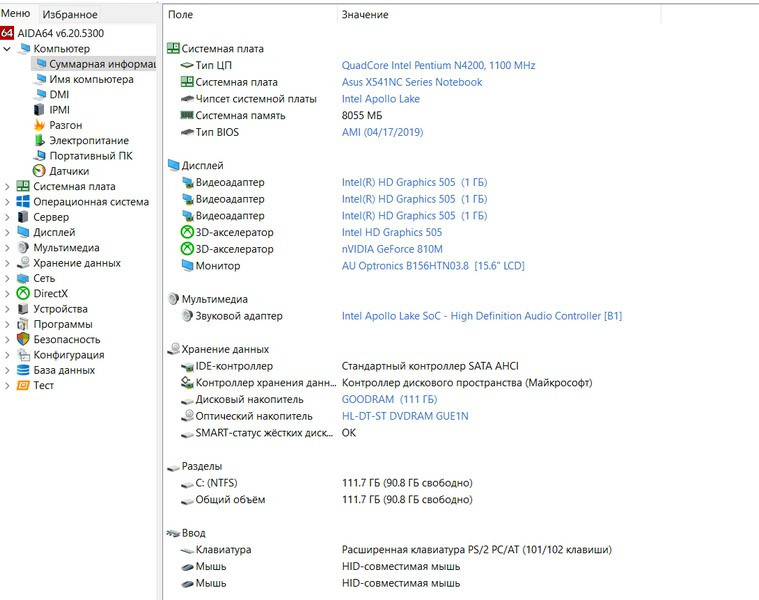Image resolution: width=759 pixels, height=600 pixels.
Task: Click the Безопасность shield icon
Action: point(23,340)
